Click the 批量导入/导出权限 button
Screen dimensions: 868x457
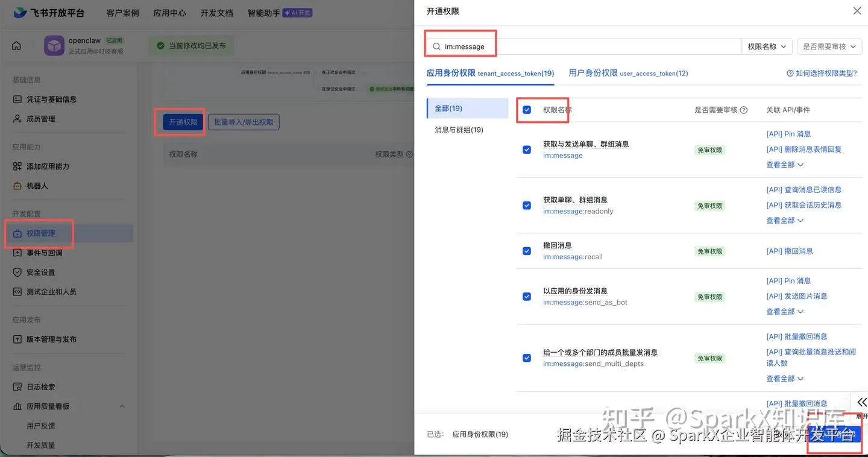(x=244, y=122)
